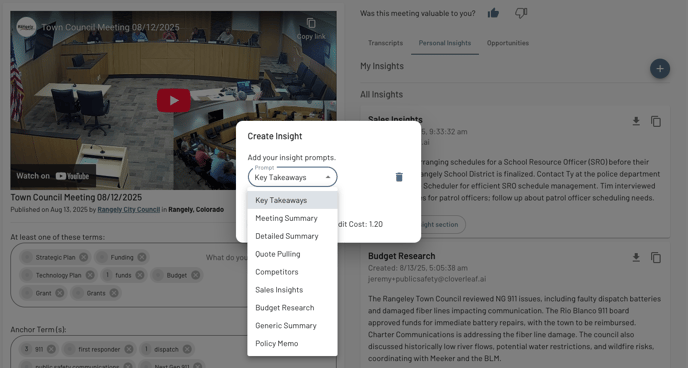Remove the first responder chip

click(x=129, y=349)
